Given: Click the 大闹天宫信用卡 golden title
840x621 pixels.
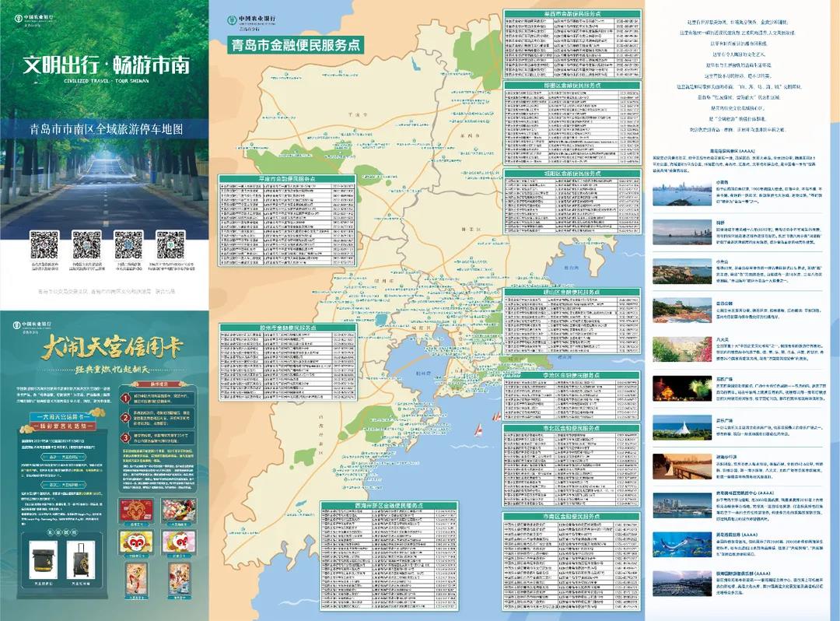Looking at the screenshot, I should pyautogui.click(x=113, y=348).
